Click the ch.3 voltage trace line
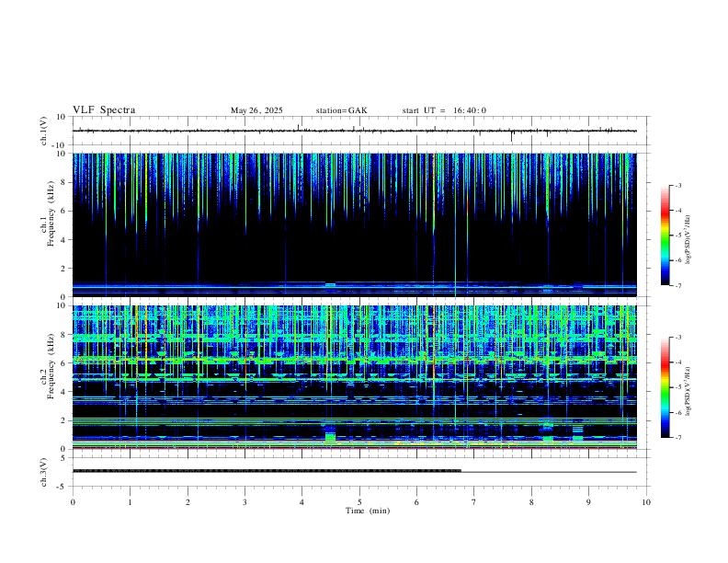728x563 pixels. click(x=355, y=472)
